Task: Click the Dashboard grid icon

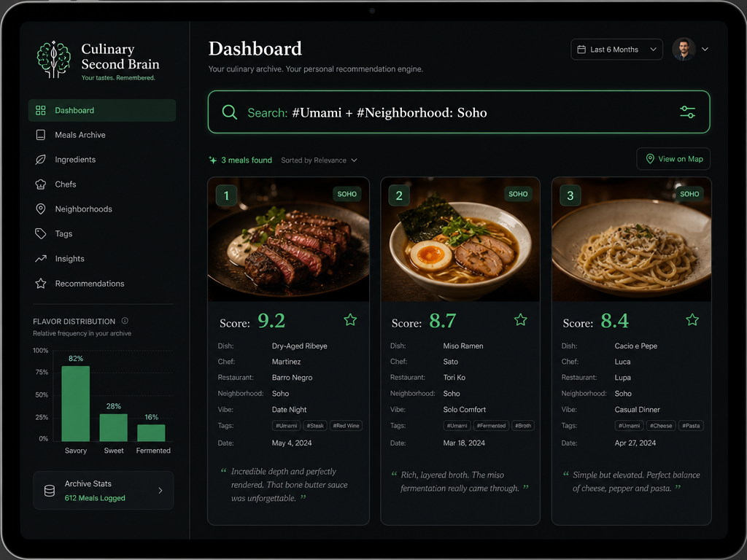Action: 41,111
